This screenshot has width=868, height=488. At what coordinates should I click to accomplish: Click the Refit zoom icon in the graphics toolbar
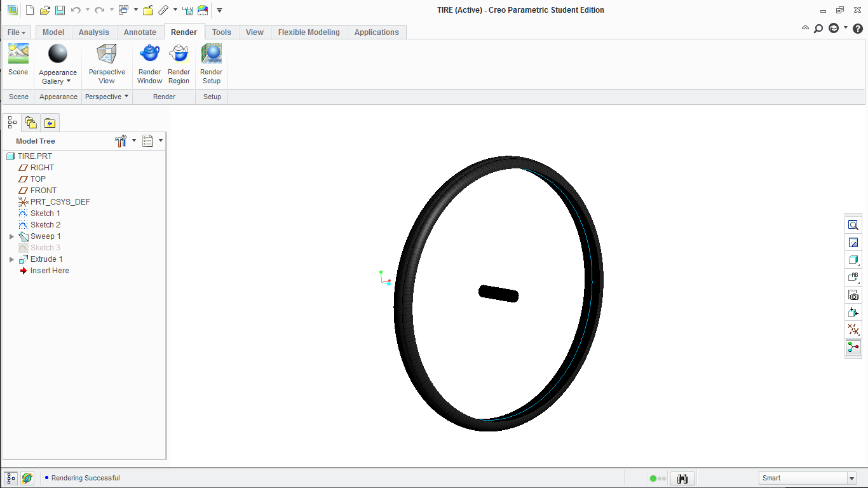[853, 225]
